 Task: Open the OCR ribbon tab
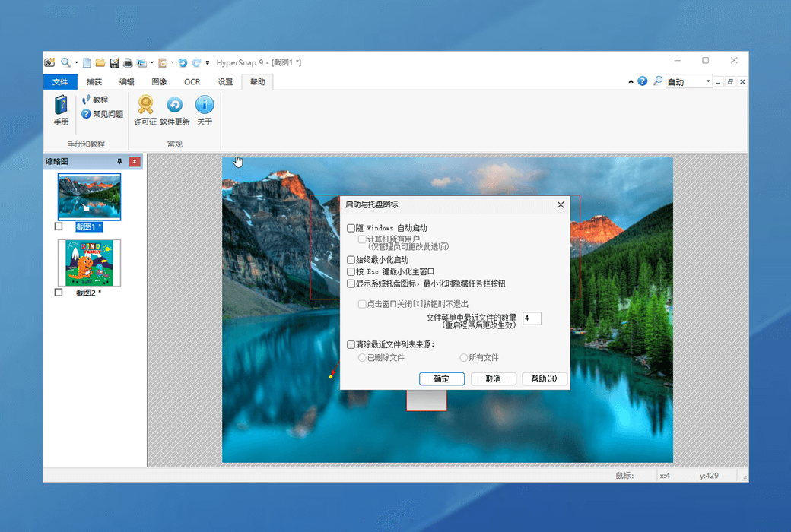click(192, 81)
